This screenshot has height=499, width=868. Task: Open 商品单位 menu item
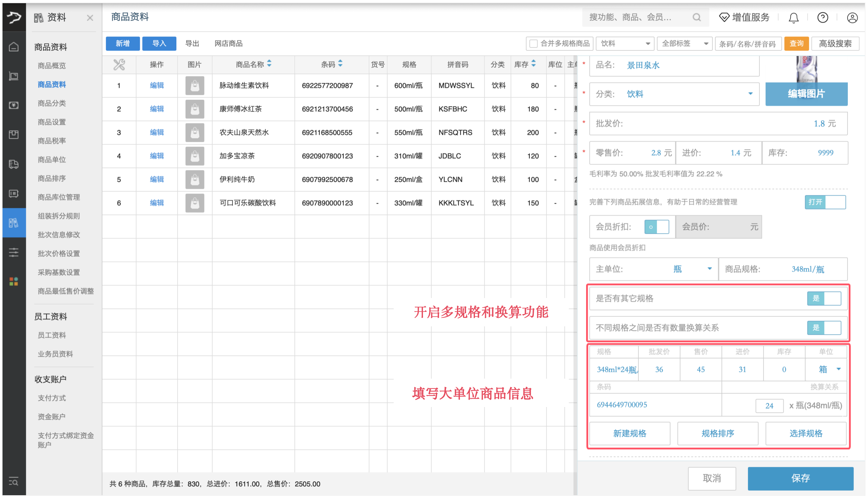(52, 160)
